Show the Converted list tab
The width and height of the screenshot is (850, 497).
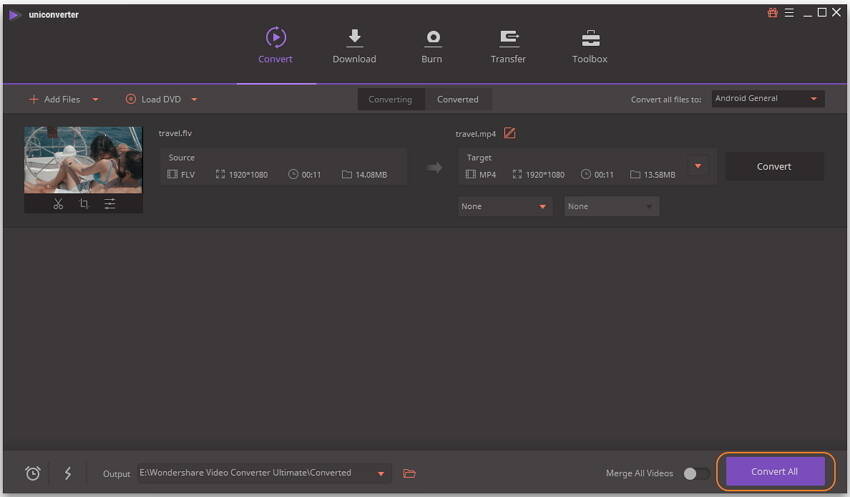[458, 99]
